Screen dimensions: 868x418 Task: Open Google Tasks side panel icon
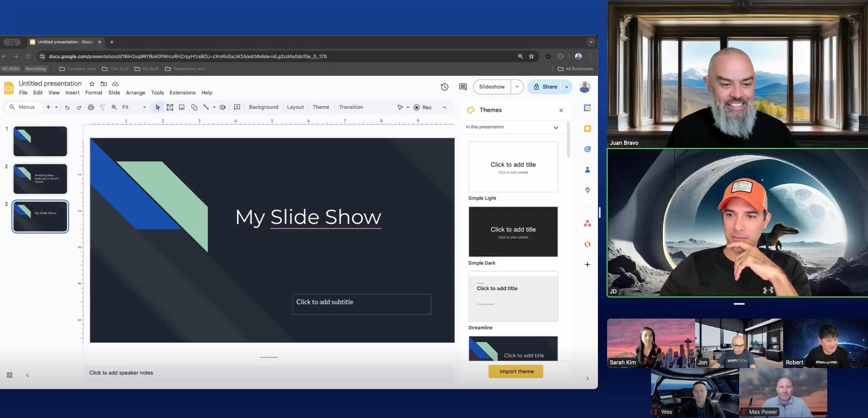pos(587,149)
